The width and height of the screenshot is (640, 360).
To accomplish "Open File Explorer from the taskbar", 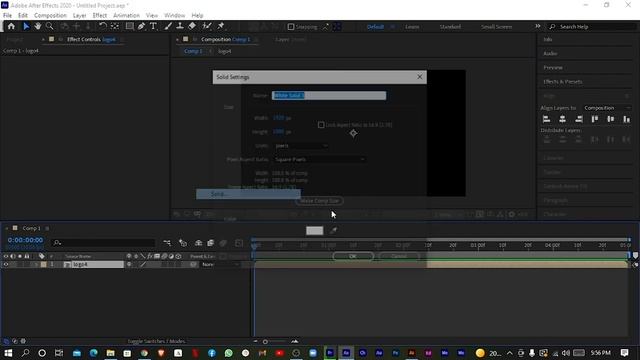I will 111,353.
